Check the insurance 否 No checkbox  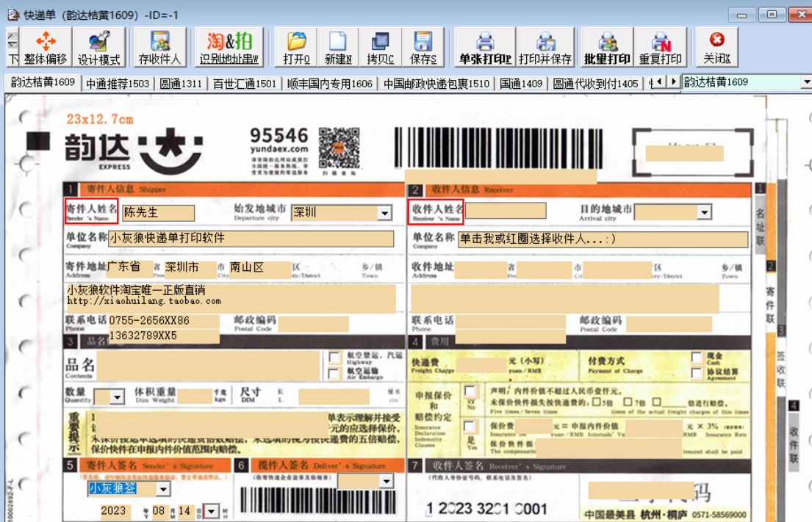coord(470,391)
